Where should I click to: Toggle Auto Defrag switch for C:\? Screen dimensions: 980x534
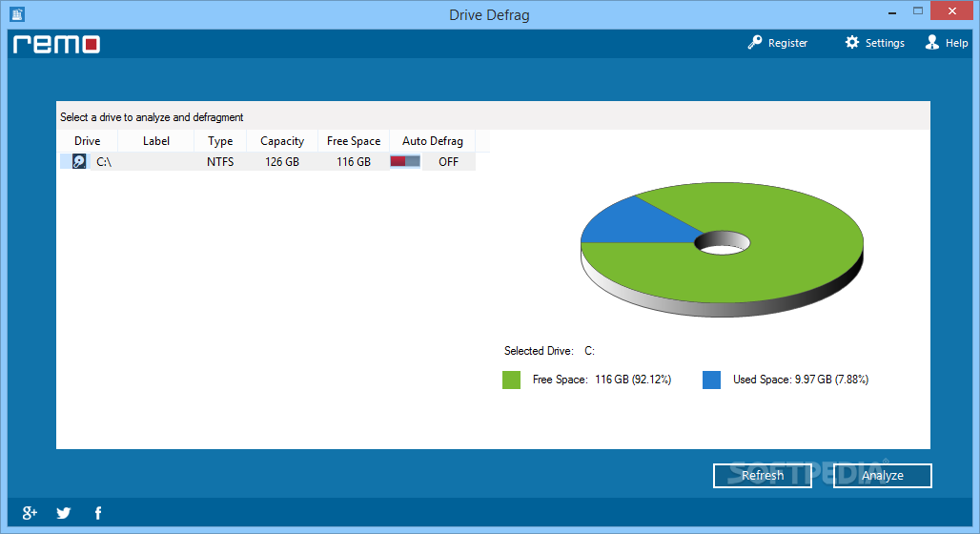404,161
